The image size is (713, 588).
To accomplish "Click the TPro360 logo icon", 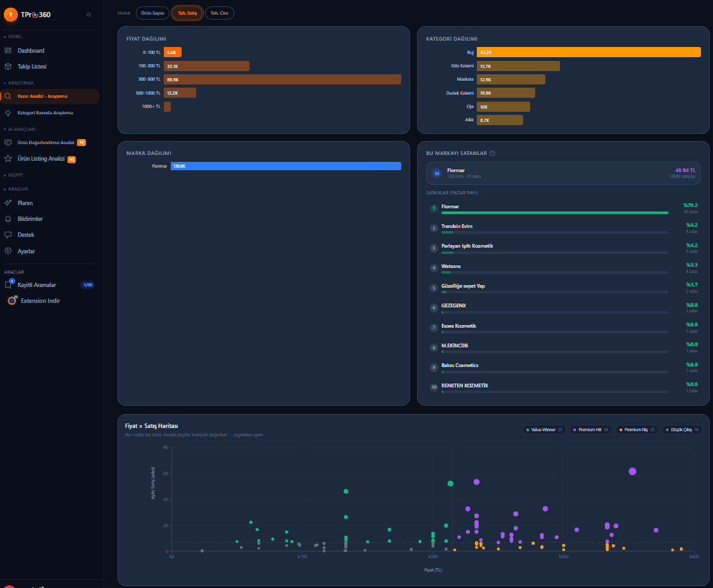I will pos(10,15).
